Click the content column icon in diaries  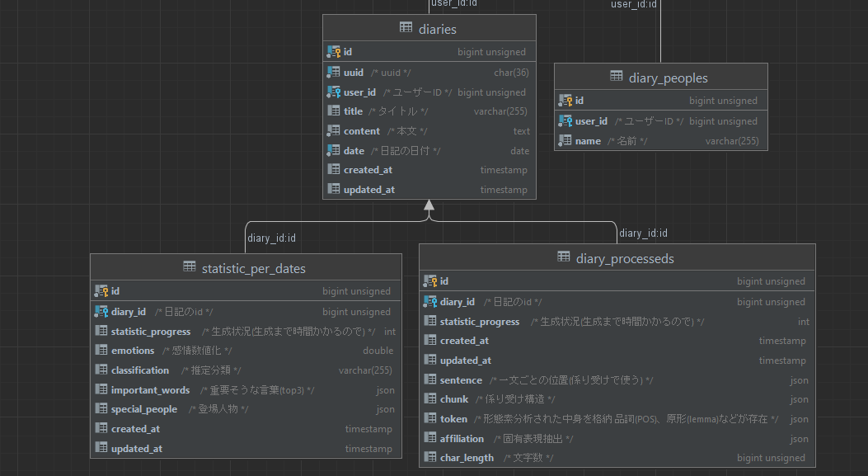click(x=333, y=131)
